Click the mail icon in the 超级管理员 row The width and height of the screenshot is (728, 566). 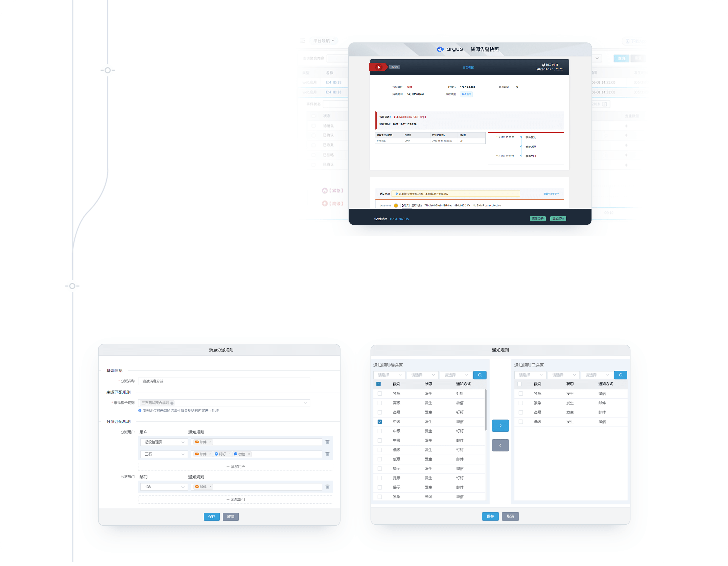coord(197,442)
